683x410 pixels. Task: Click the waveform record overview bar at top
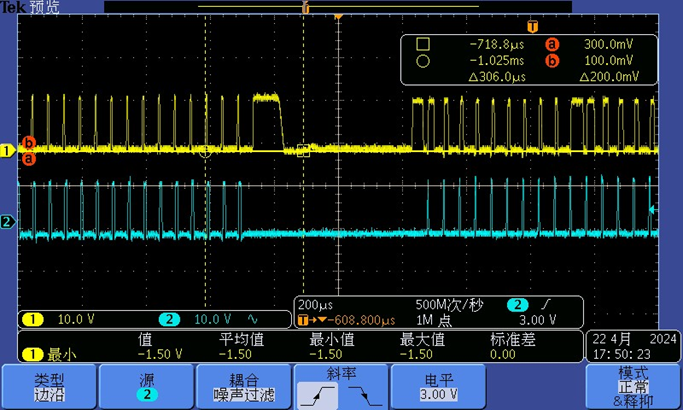pos(304,7)
